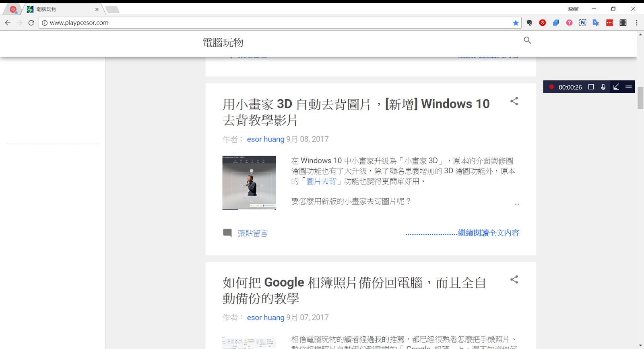Click the scrollbar down arrow

640,345
